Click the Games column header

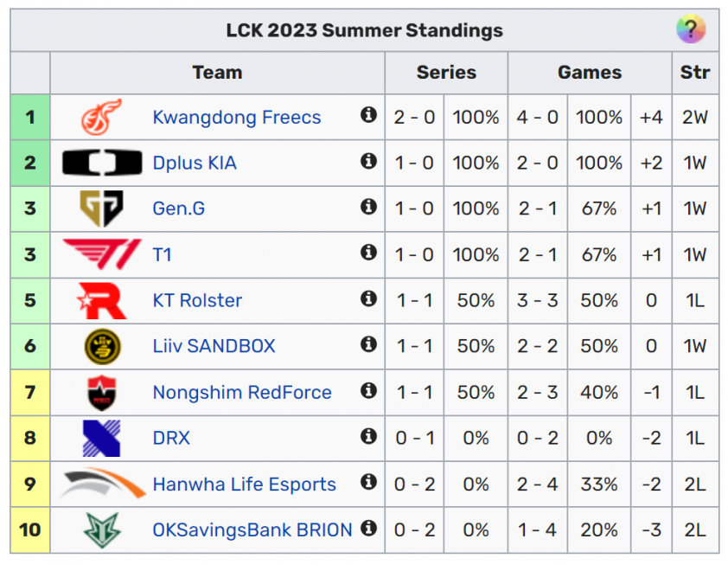click(589, 73)
